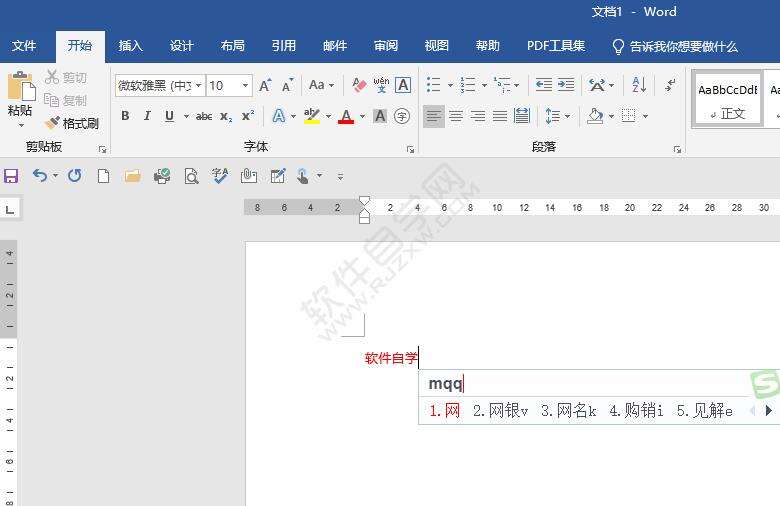Toggle show paragraph marks

[671, 85]
